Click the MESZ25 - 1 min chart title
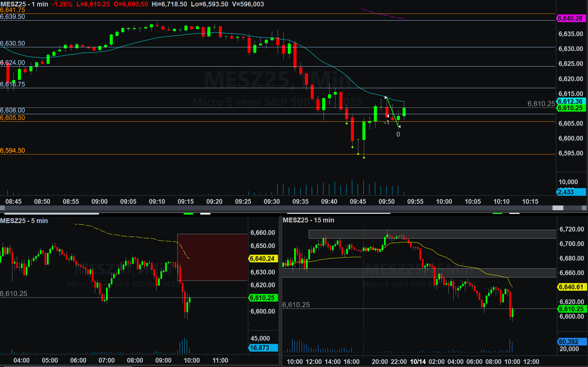588x367 pixels. (24, 4)
